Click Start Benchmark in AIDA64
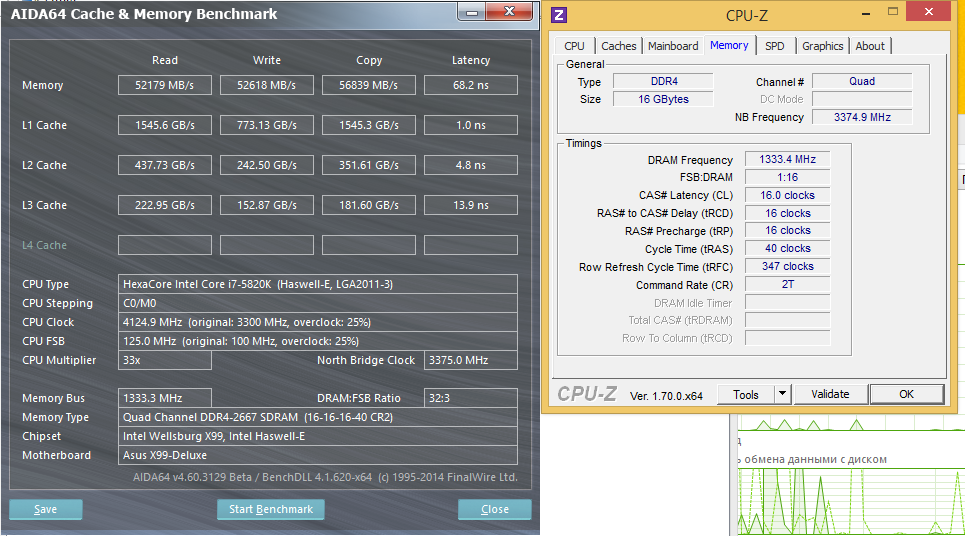 271,509
